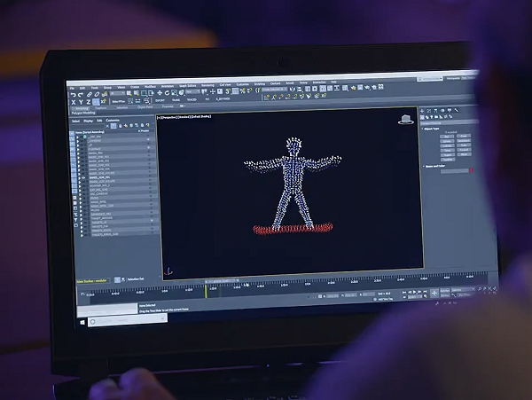Click the Render teapot icon

click(367, 88)
